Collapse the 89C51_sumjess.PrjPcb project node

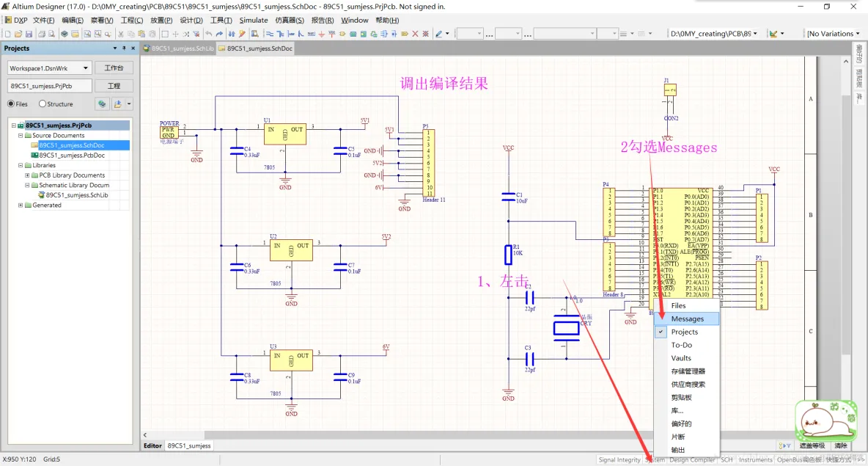click(14, 125)
